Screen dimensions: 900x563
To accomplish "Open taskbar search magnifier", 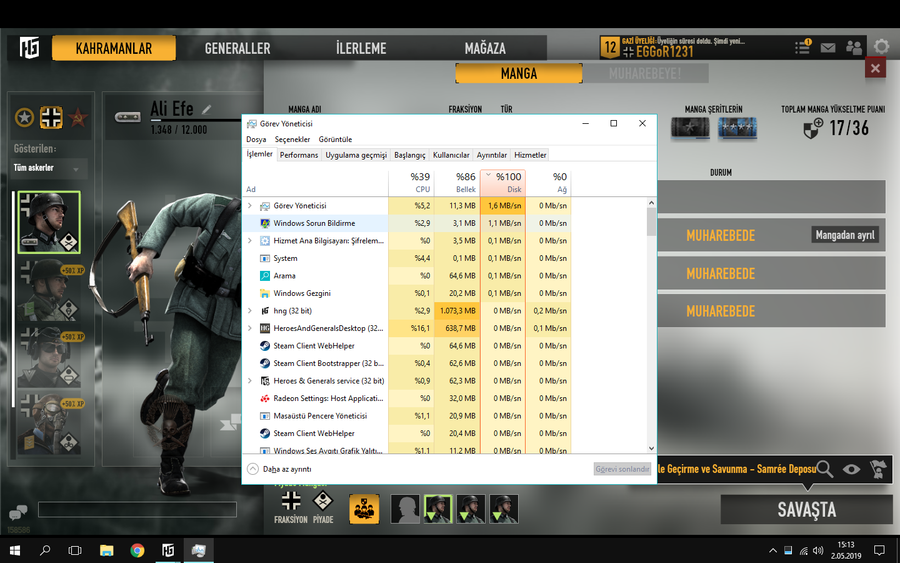I will click(45, 550).
